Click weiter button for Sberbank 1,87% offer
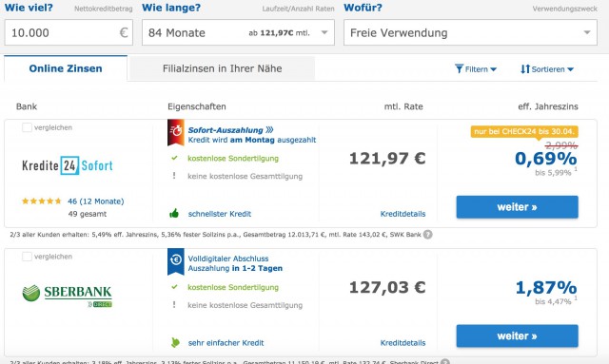 pos(517,336)
